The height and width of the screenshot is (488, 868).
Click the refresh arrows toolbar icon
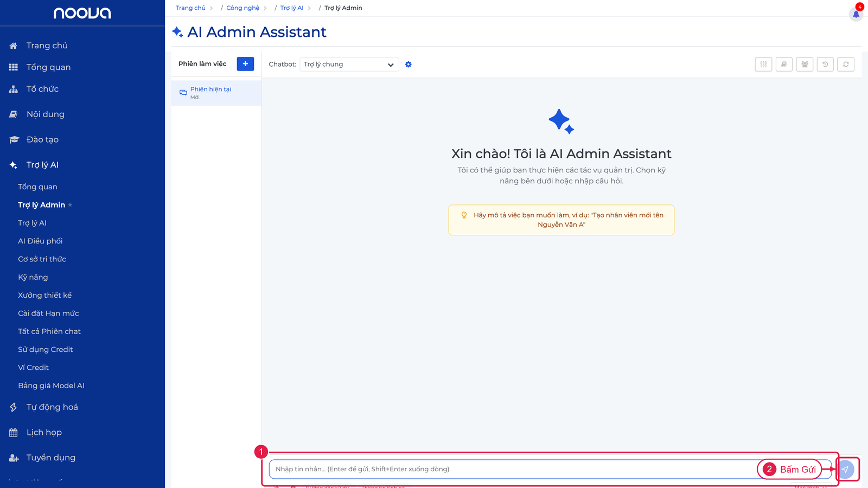846,64
